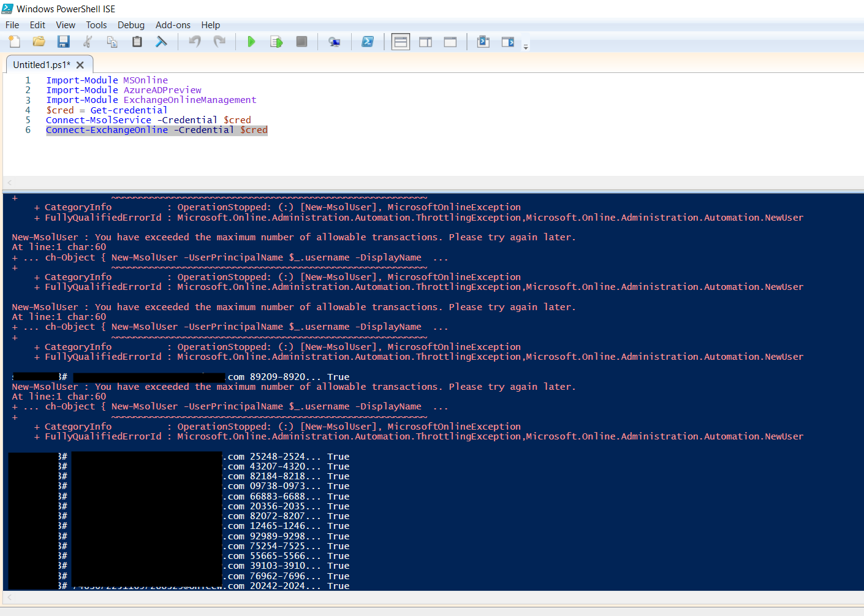The height and width of the screenshot is (616, 864).
Task: Click line Import-Module AzureADPreview
Action: pos(123,90)
